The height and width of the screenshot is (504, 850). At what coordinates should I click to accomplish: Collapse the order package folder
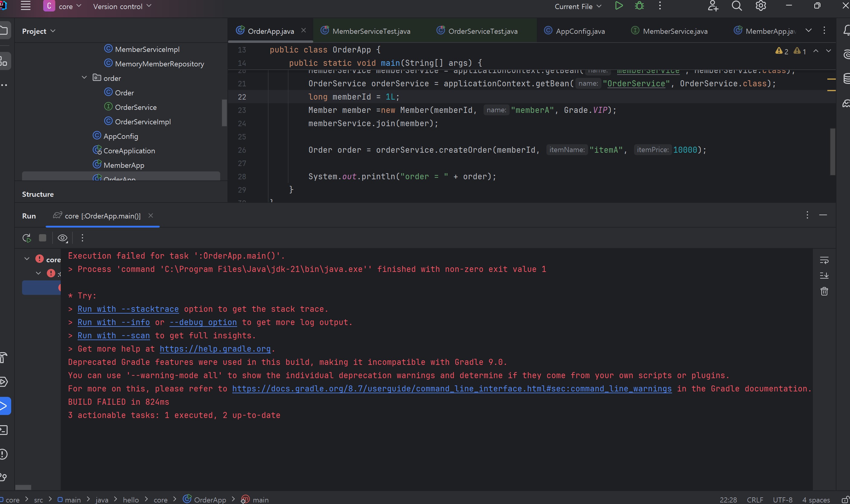84,78
